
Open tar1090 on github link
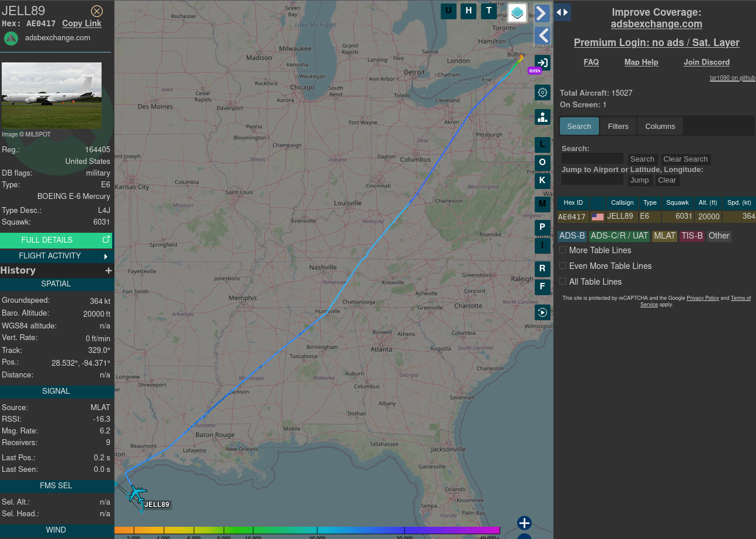733,78
